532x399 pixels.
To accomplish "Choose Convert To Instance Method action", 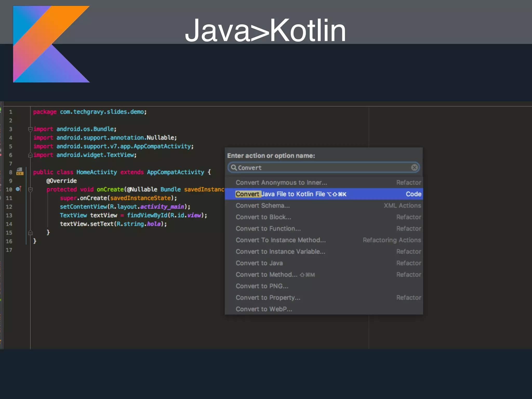I will pos(281,240).
